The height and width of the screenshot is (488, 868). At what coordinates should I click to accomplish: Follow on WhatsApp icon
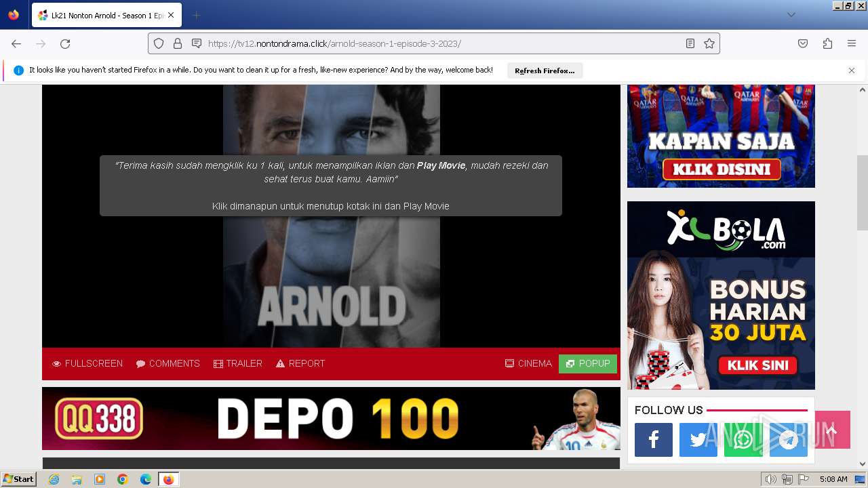pos(743,440)
